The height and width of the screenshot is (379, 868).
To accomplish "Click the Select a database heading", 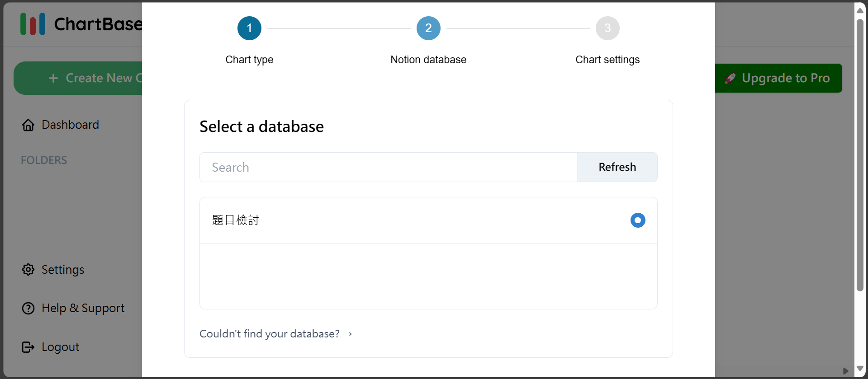I will [261, 126].
